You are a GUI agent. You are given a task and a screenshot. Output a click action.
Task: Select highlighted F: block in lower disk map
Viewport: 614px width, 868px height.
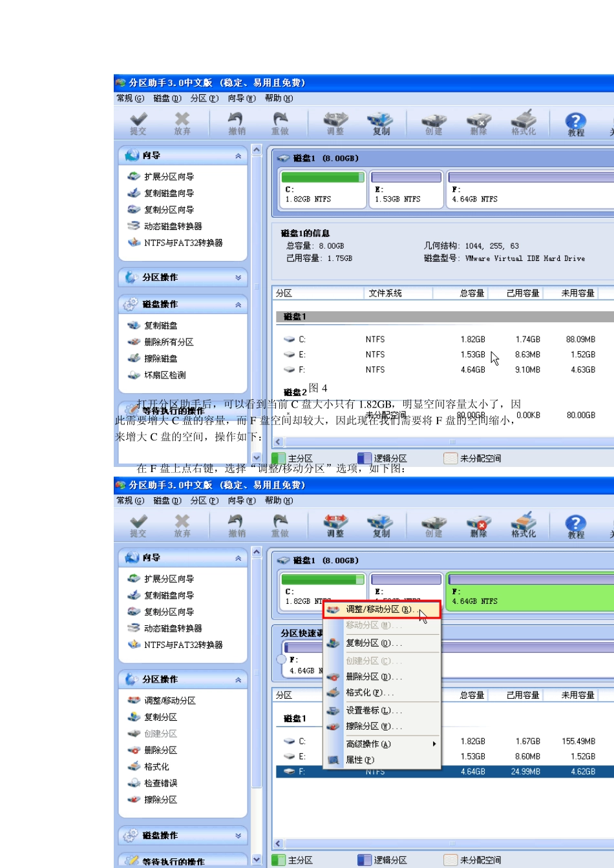click(x=530, y=591)
